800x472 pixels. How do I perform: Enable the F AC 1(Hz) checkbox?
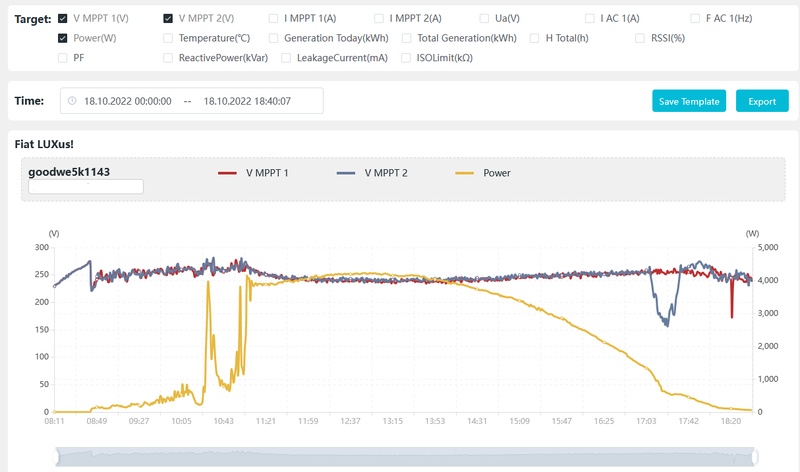click(x=695, y=18)
